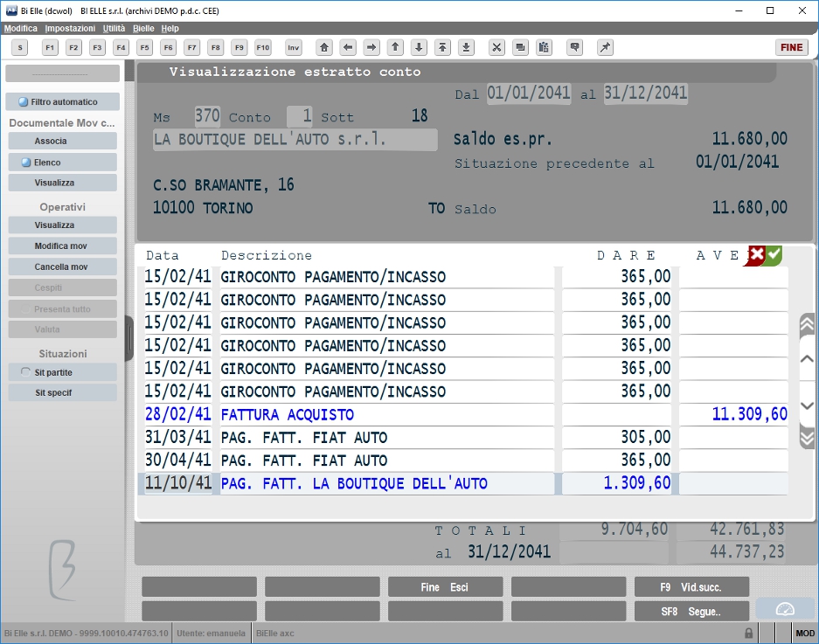Click the copy toolbar icon
Screen dimensions: 819x644
(x=520, y=47)
